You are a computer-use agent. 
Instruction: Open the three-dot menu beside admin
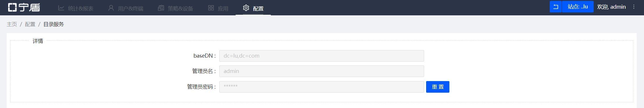634,7
